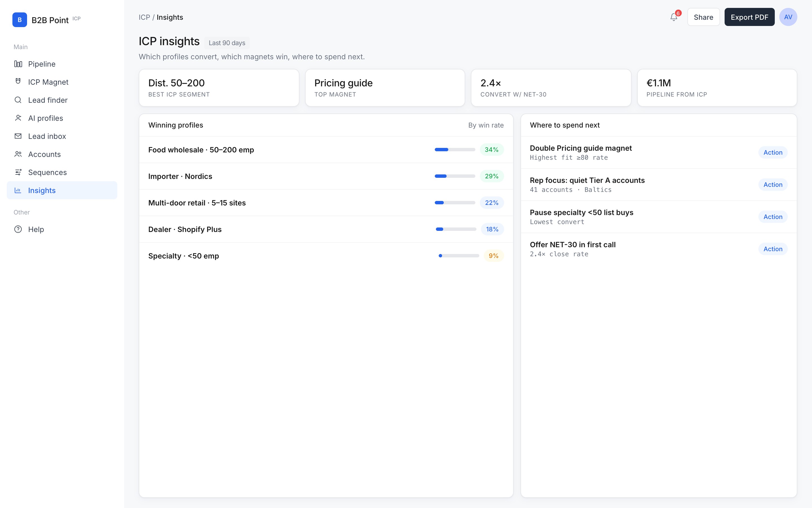
Task: Click Action for Pause specialty list buys
Action: click(x=773, y=217)
